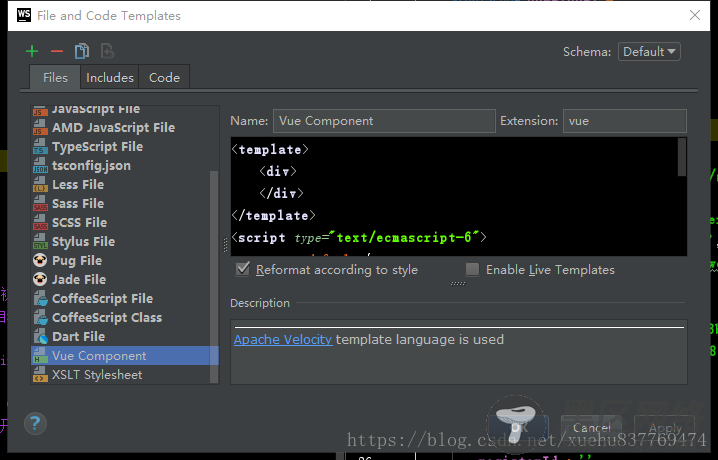Click the TypeScript File icon

click(x=40, y=146)
